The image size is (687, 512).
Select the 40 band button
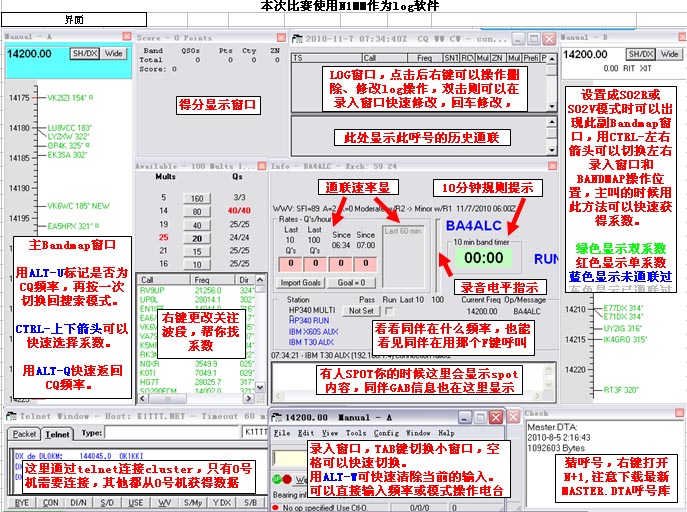coord(197,225)
